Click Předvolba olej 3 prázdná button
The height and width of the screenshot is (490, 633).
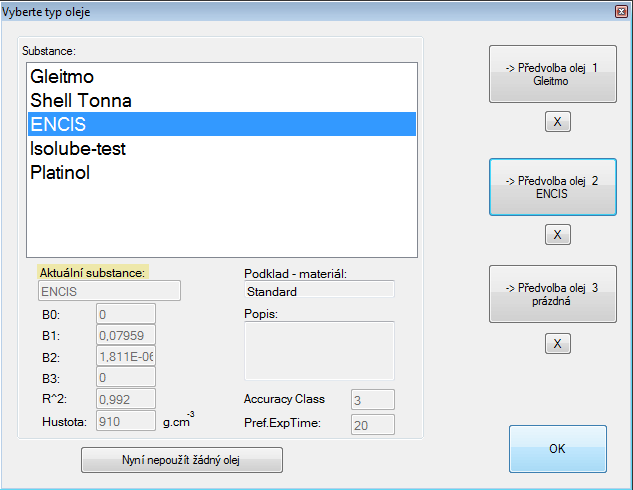553,294
